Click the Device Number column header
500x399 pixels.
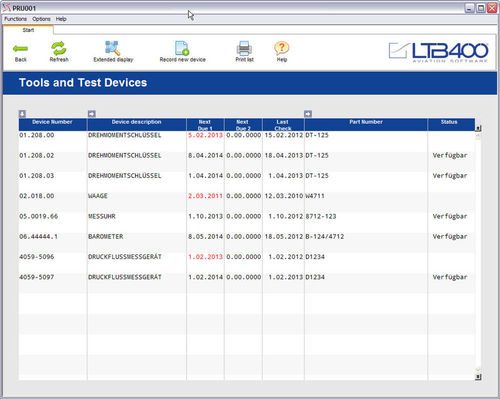coord(53,124)
